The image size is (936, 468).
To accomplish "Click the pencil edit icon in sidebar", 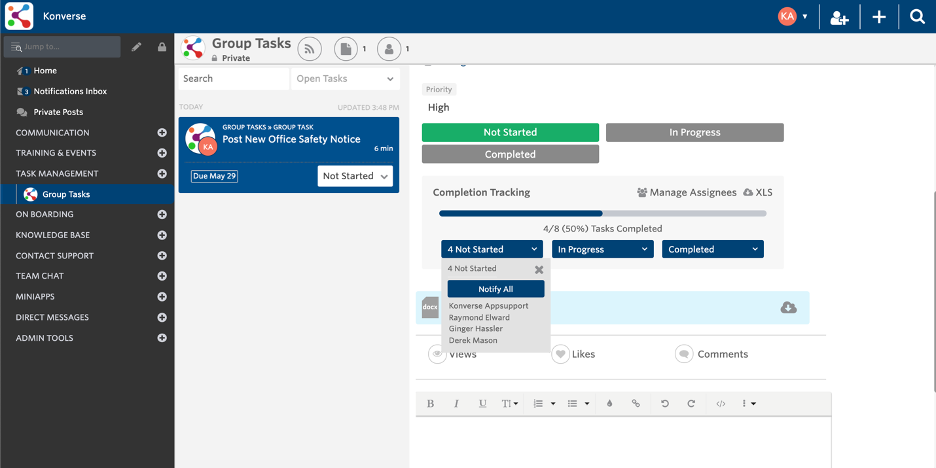I will click(136, 47).
